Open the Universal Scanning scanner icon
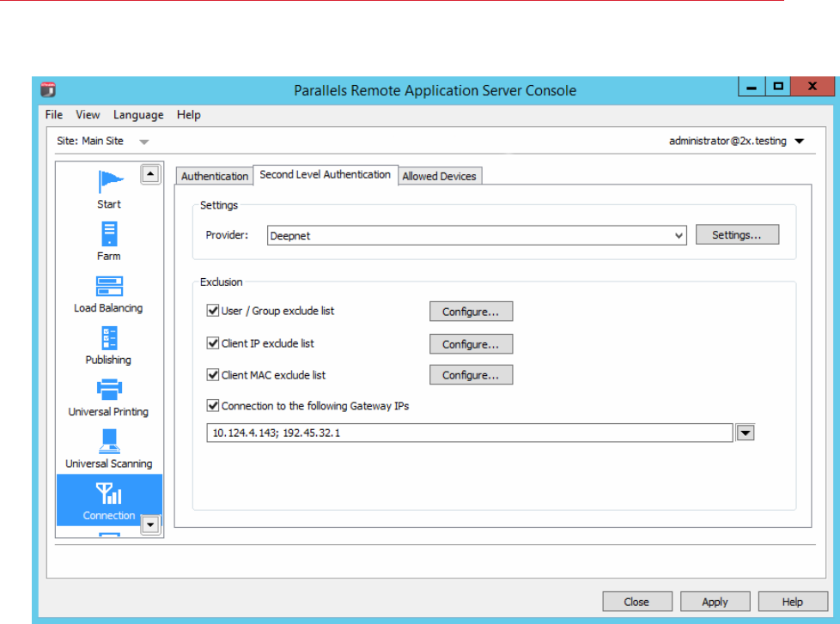 (x=109, y=441)
